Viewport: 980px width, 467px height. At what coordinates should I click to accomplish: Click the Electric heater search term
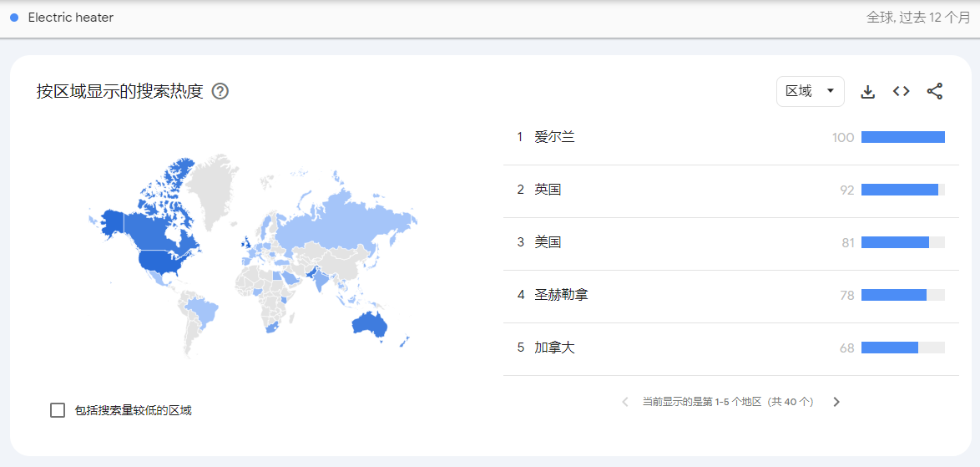coord(71,18)
